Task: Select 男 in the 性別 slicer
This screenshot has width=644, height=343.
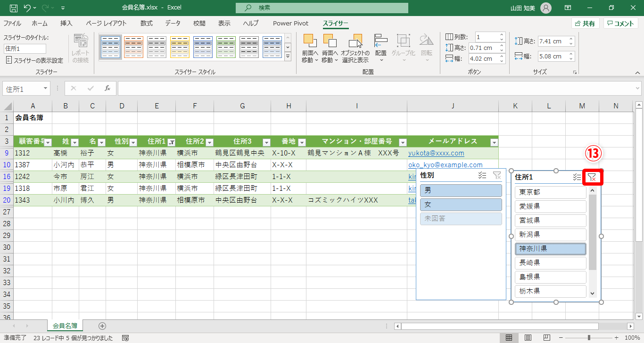Action: tap(461, 190)
